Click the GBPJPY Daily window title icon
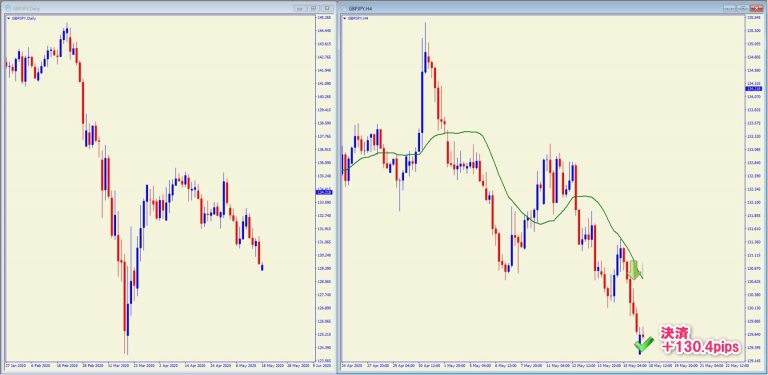This screenshot has height=375, width=768. tap(7, 8)
